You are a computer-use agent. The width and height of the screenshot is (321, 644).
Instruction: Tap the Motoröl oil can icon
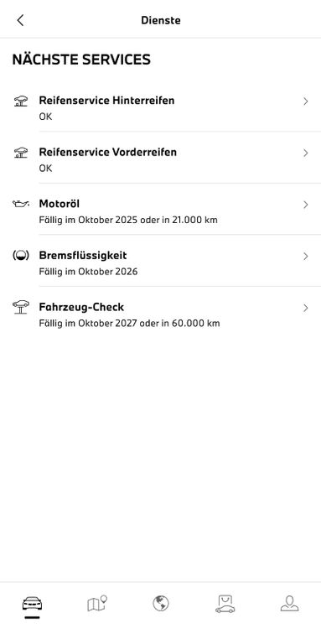coord(20,204)
